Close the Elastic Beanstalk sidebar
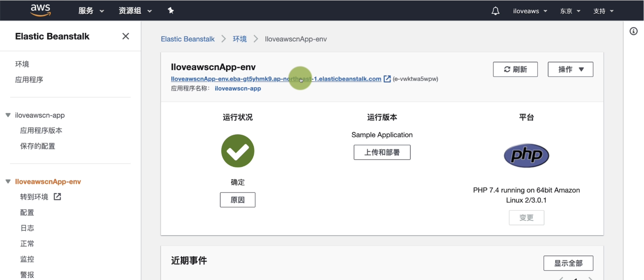 [x=126, y=36]
